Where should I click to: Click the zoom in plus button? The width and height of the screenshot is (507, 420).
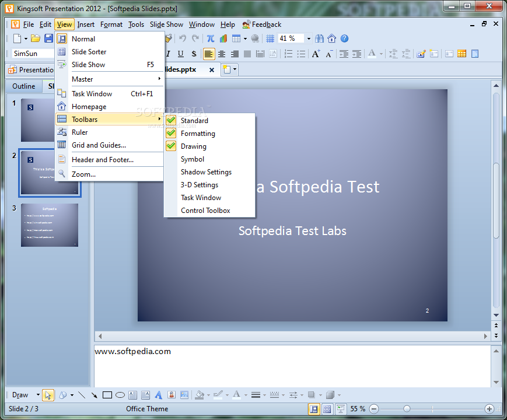(489, 409)
